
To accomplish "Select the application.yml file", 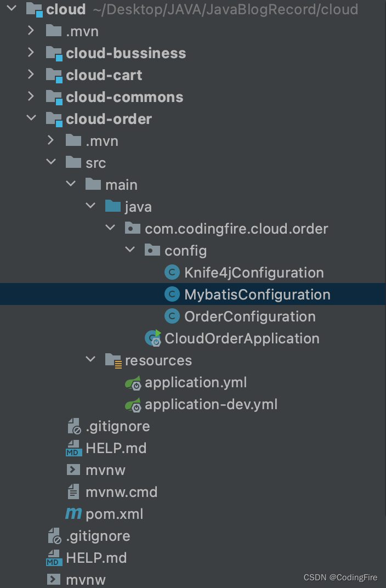I will (x=196, y=382).
